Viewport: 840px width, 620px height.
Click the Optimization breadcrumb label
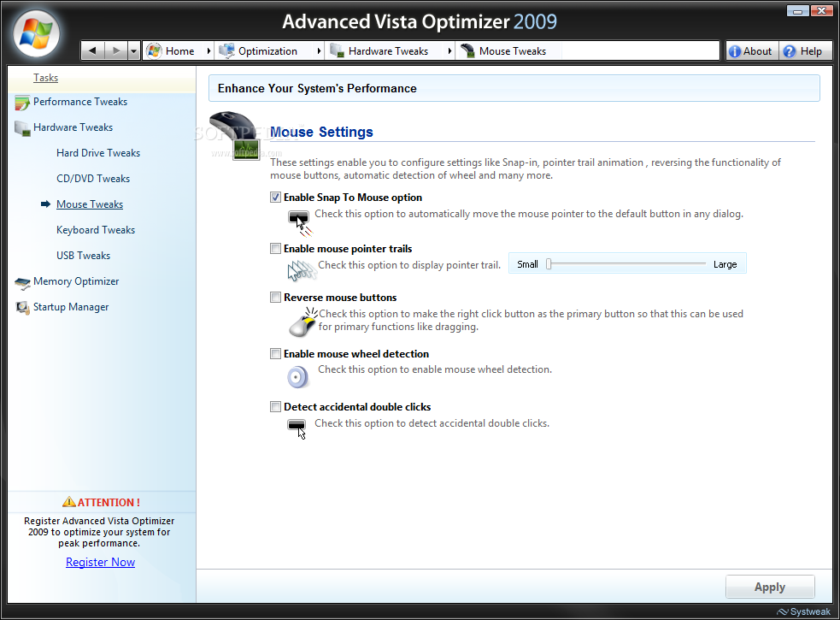(267, 51)
